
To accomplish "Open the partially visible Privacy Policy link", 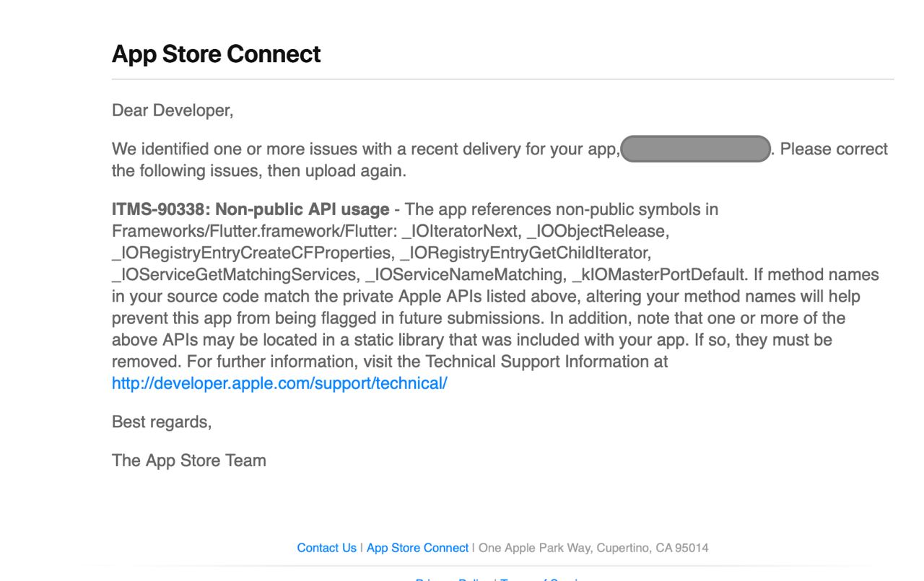I will click(452, 579).
